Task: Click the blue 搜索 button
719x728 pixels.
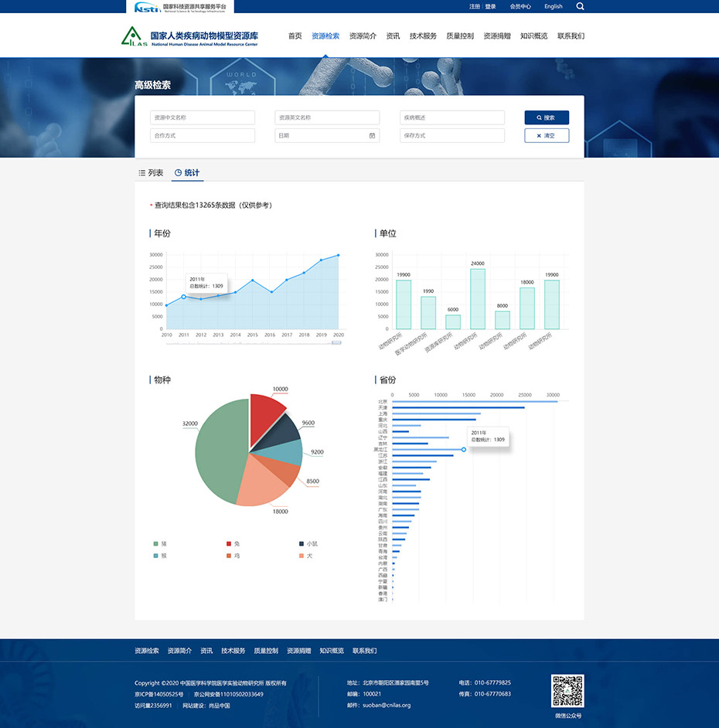Action: click(x=546, y=117)
